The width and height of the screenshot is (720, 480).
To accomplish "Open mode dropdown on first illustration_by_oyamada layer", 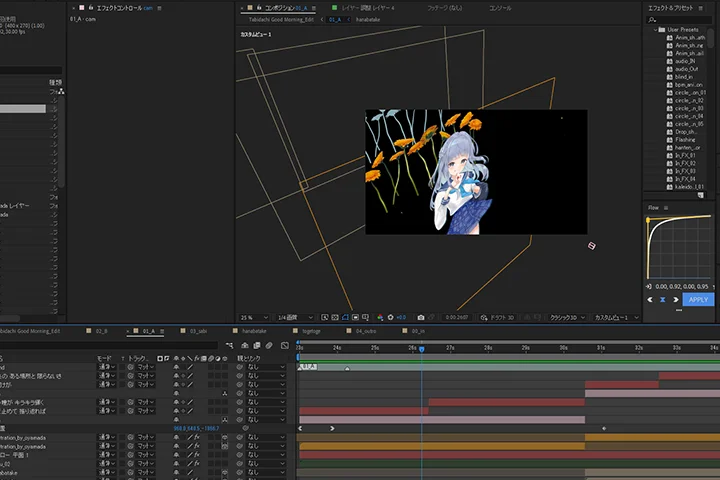I will [x=107, y=437].
